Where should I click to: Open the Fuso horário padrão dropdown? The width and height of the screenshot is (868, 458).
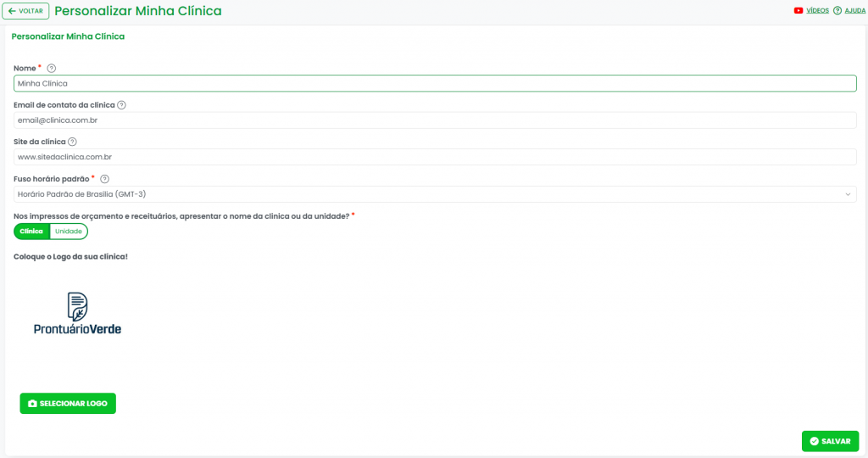pos(424,194)
